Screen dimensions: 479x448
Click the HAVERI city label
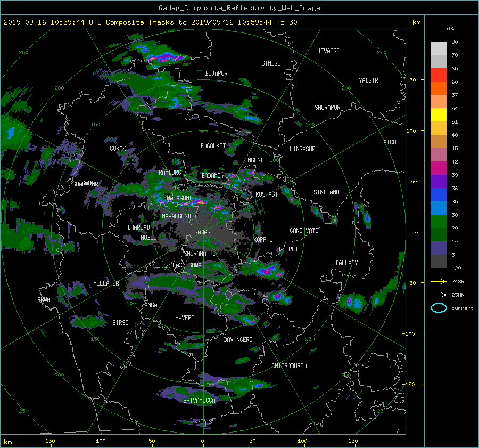coord(185,318)
